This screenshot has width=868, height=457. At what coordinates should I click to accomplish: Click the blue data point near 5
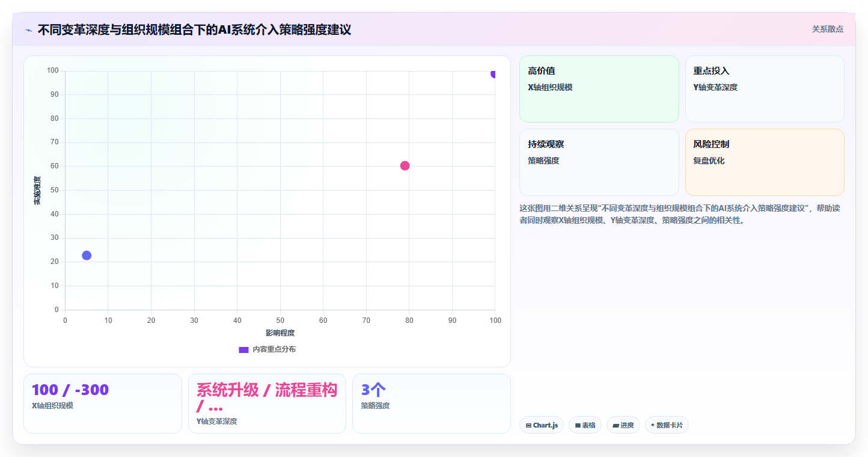point(87,255)
